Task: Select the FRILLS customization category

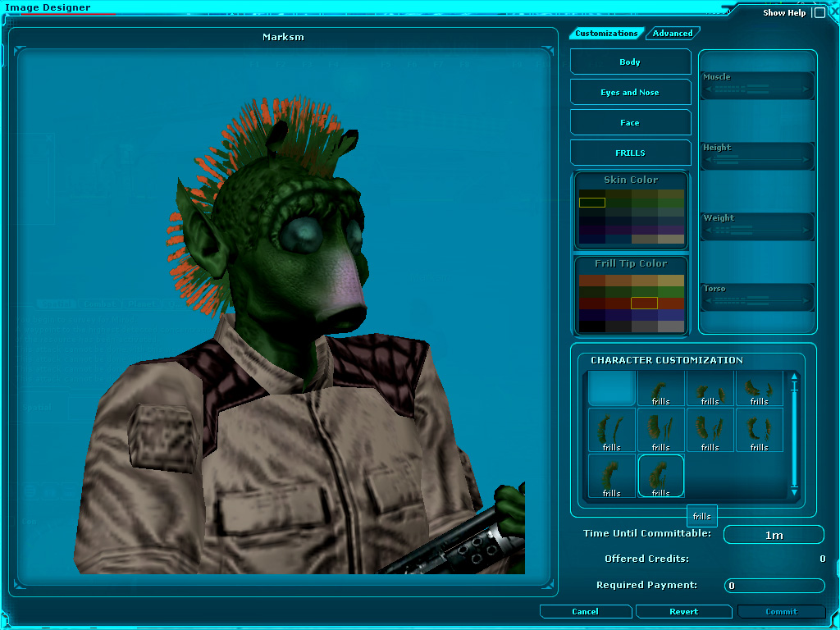Action: [x=630, y=153]
